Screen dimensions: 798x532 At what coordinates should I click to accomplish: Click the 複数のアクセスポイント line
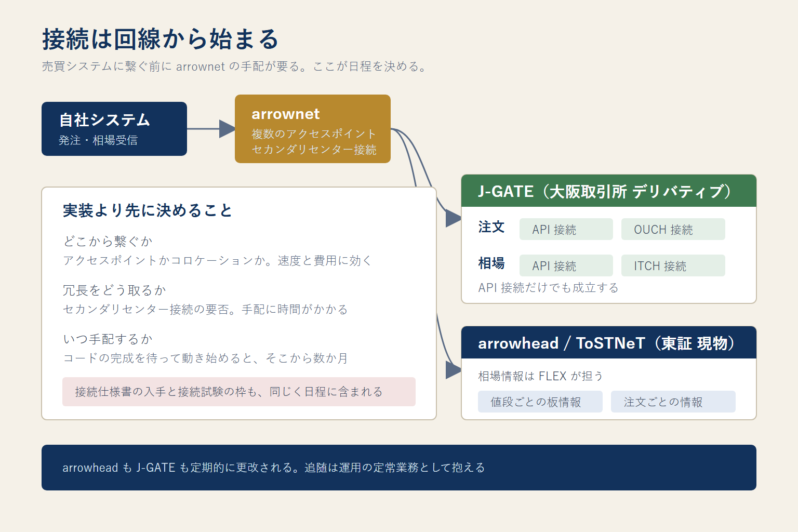[314, 134]
